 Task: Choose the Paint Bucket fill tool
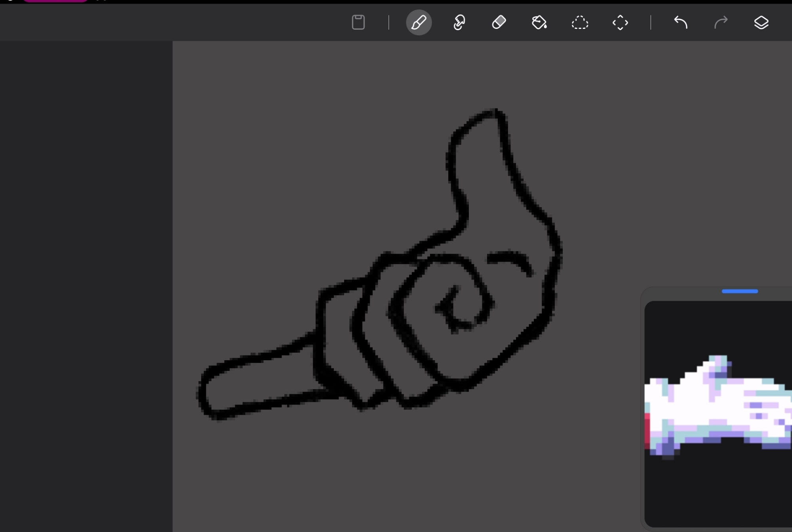click(x=539, y=23)
